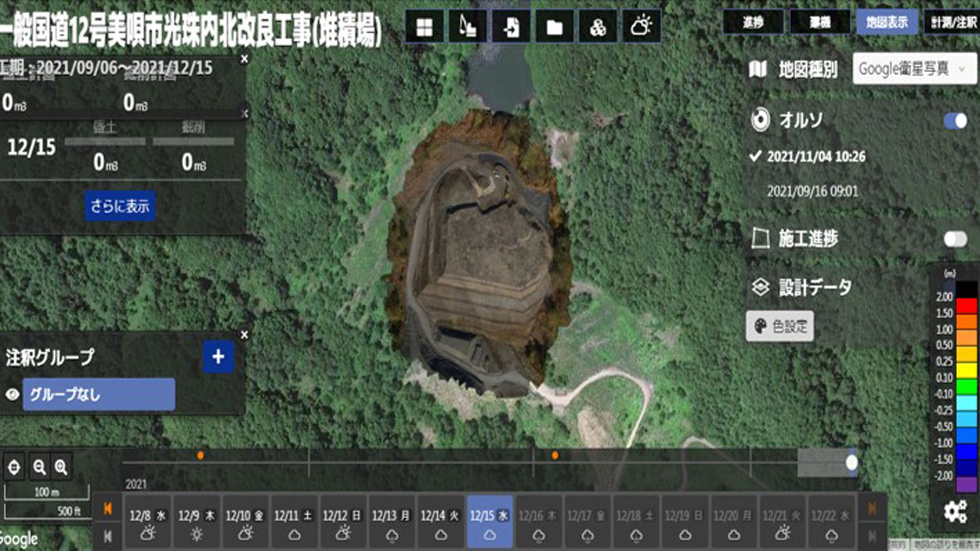This screenshot has width=980, height=551.
Task: Turn off the オルソ toggle switch
Action: [955, 121]
